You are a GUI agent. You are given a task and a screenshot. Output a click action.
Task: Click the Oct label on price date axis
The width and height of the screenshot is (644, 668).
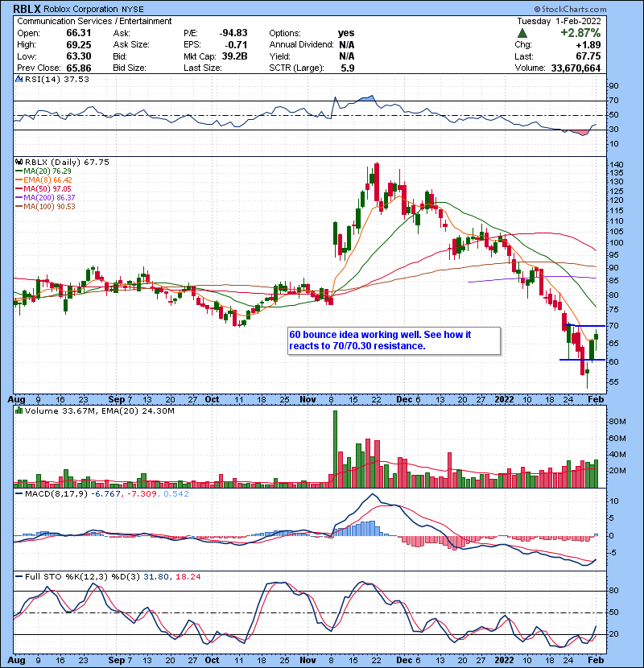tap(212, 400)
